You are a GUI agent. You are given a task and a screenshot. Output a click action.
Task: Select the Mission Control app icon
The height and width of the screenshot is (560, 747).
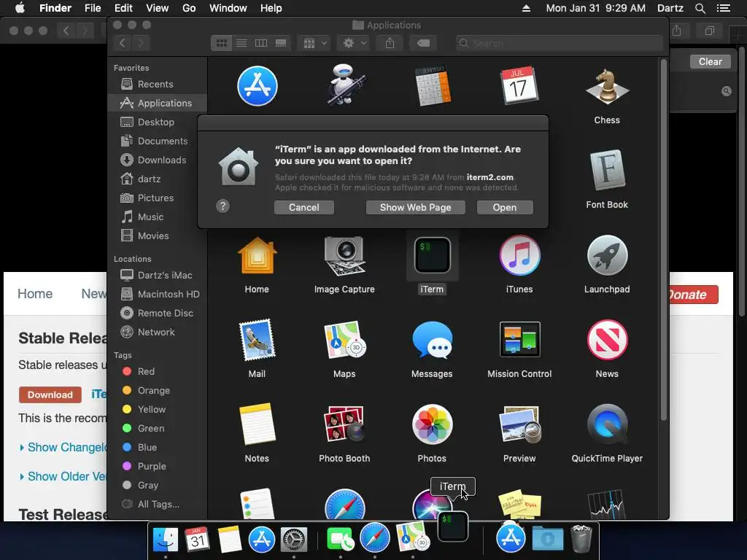[519, 340]
